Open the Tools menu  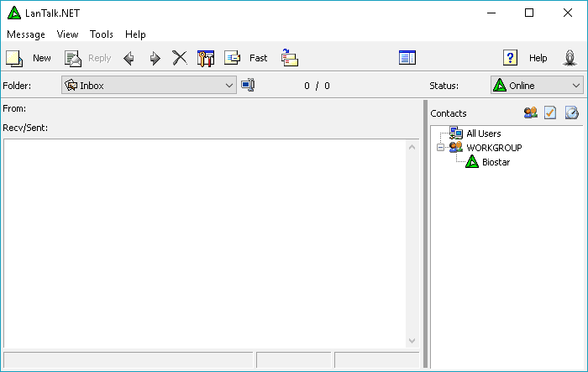102,34
